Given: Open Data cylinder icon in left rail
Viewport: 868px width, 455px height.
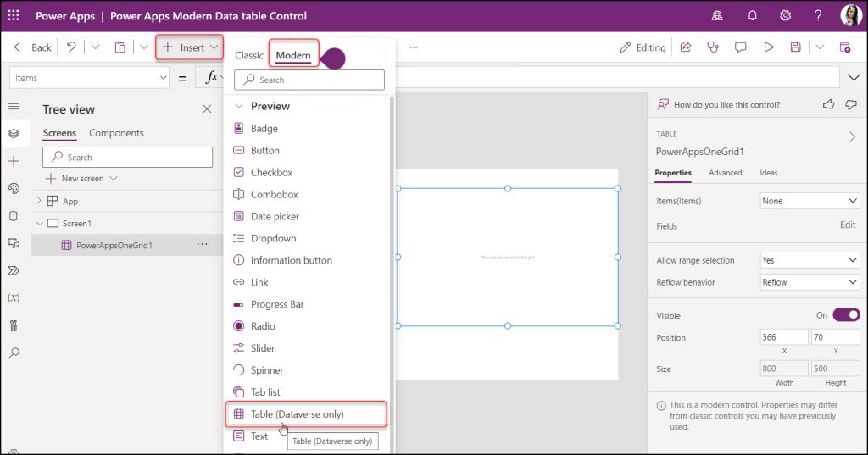Looking at the screenshot, I should [14, 216].
